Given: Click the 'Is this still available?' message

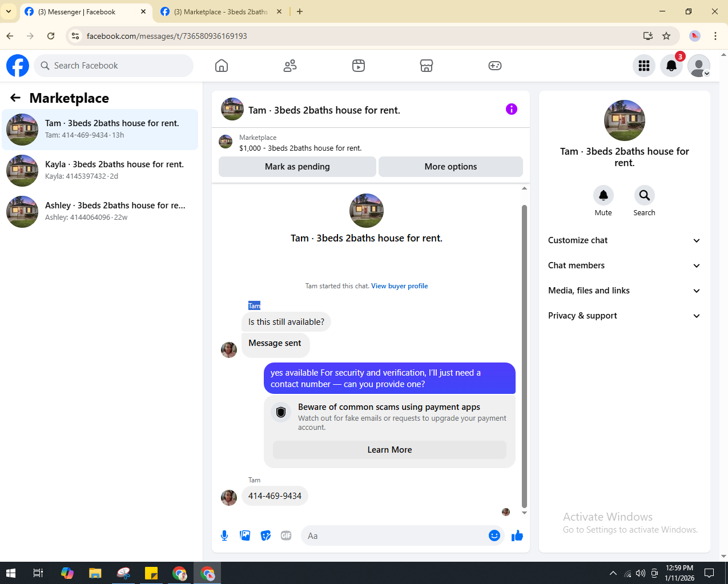Looking at the screenshot, I should (x=286, y=322).
